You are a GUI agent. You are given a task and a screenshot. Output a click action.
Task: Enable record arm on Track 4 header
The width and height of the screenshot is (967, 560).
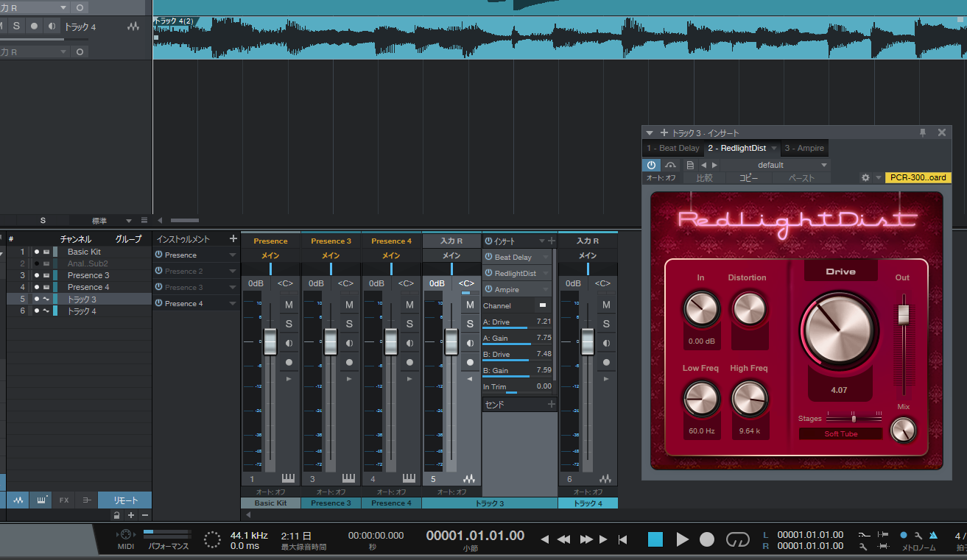click(x=34, y=26)
